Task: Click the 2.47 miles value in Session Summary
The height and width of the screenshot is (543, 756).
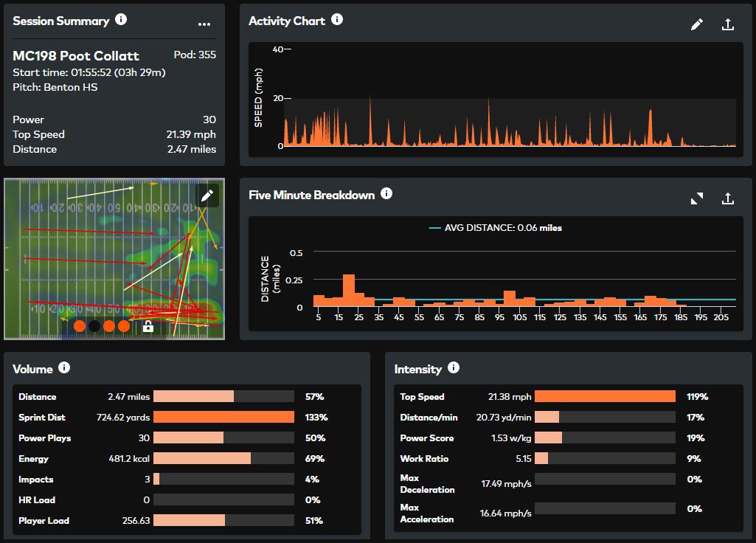Action: tap(192, 150)
